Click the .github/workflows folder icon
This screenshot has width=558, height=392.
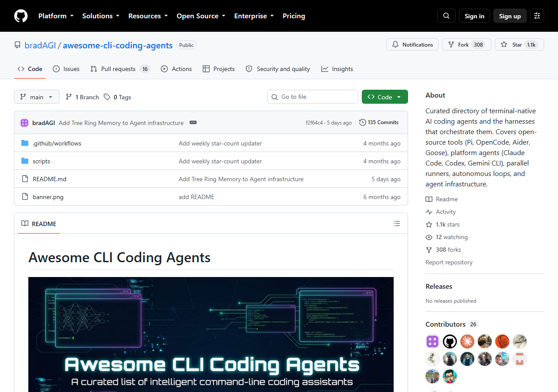(25, 143)
